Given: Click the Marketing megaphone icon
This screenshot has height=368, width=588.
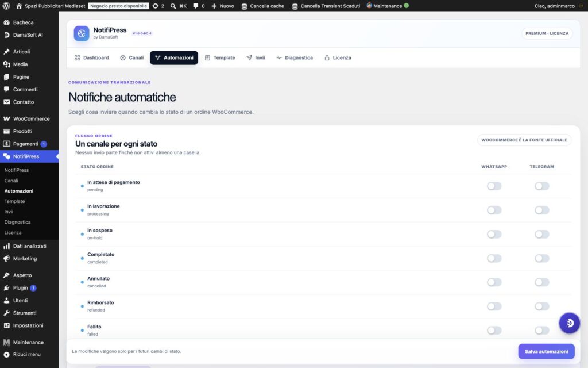Looking at the screenshot, I should pos(6,259).
